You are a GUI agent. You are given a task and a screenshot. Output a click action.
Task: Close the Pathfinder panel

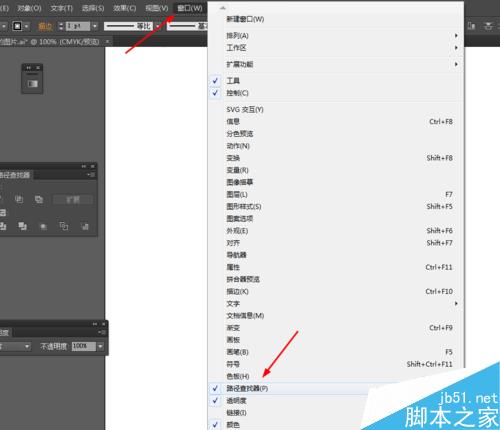click(93, 166)
